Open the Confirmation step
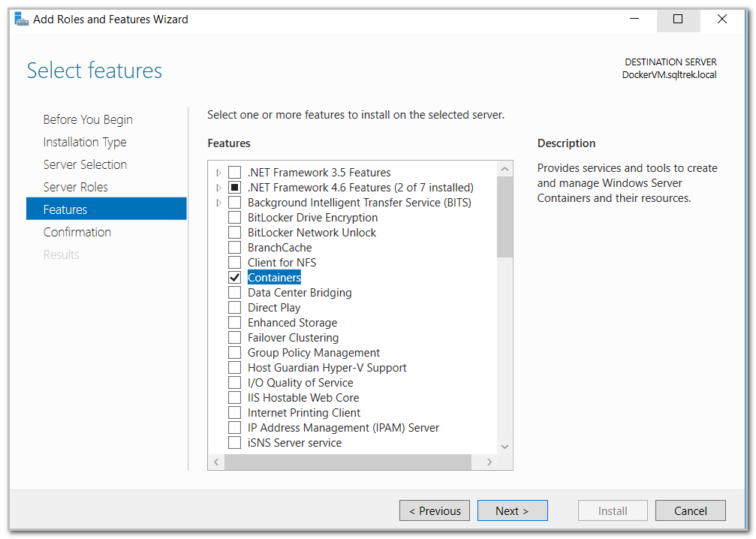The width and height of the screenshot is (756, 539). (x=77, y=232)
